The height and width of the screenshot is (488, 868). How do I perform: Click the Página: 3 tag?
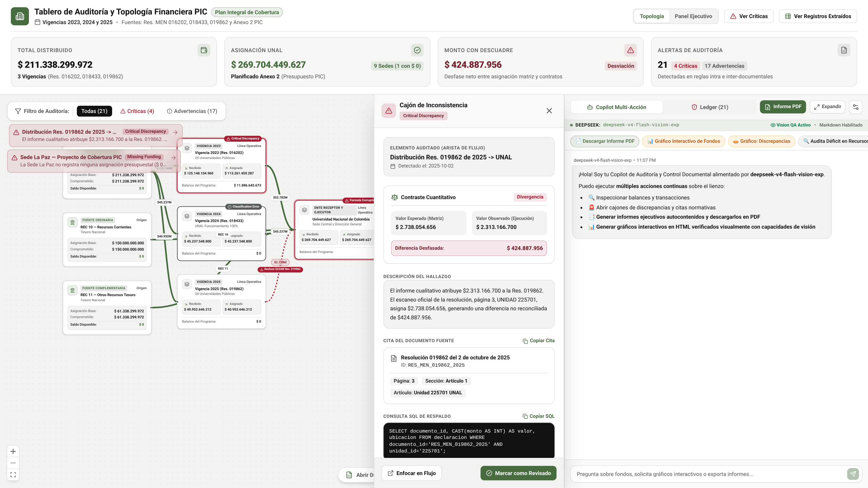click(404, 381)
